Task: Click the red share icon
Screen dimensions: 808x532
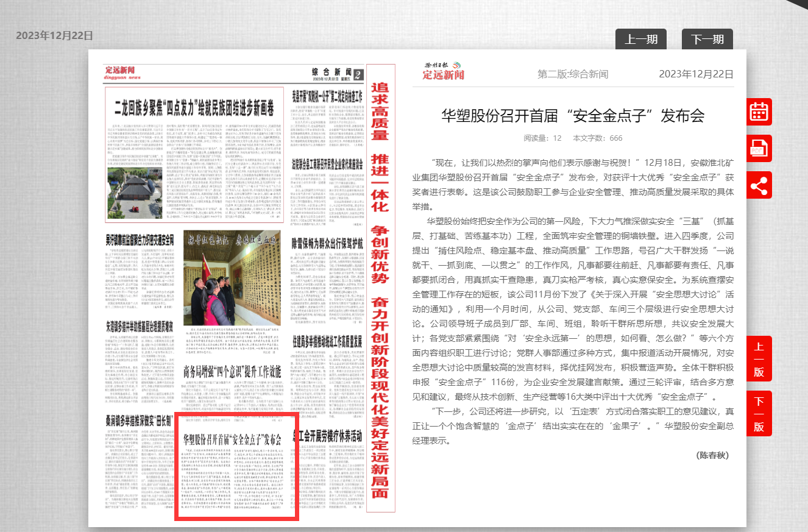Action: pyautogui.click(x=759, y=185)
